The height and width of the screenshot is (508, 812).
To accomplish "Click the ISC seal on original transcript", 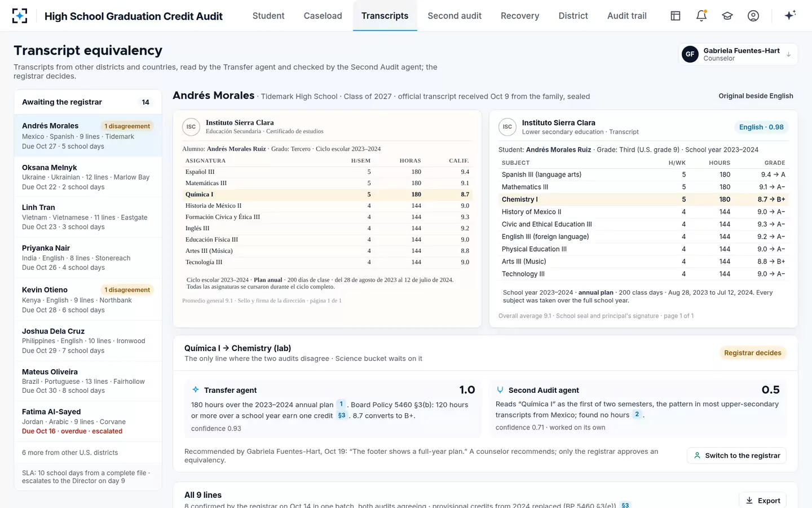I will pos(191,127).
